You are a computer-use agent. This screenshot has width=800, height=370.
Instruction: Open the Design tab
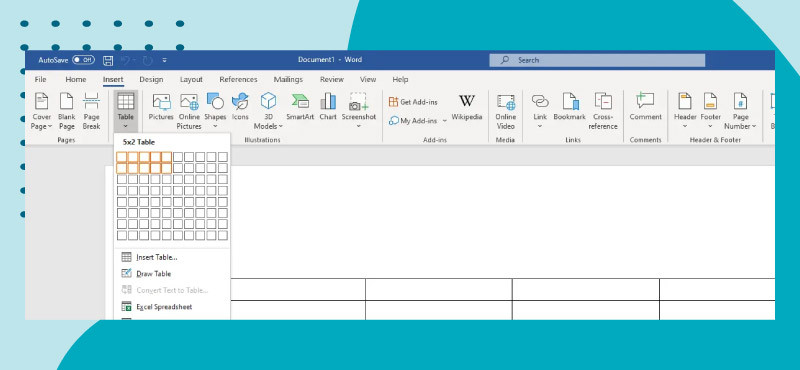point(151,80)
